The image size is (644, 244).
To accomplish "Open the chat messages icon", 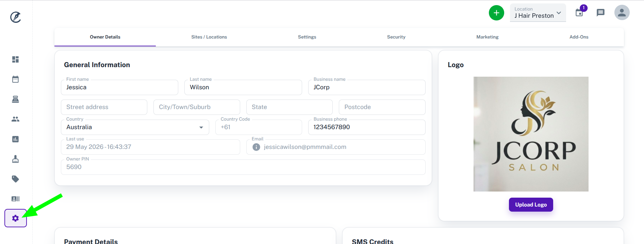I will tap(600, 13).
